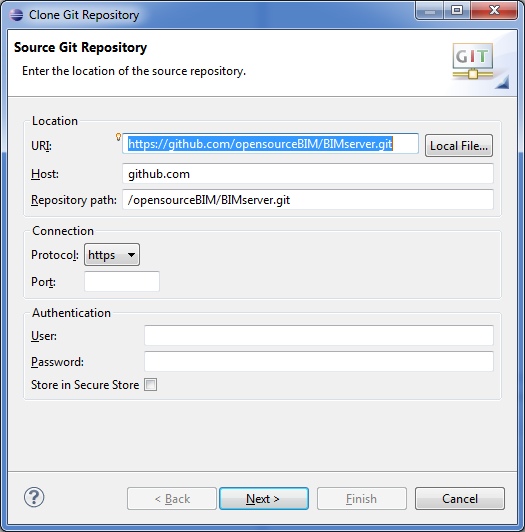Click the Eclipse icon in title bar
Screen dimensions: 525x532
coord(16,15)
